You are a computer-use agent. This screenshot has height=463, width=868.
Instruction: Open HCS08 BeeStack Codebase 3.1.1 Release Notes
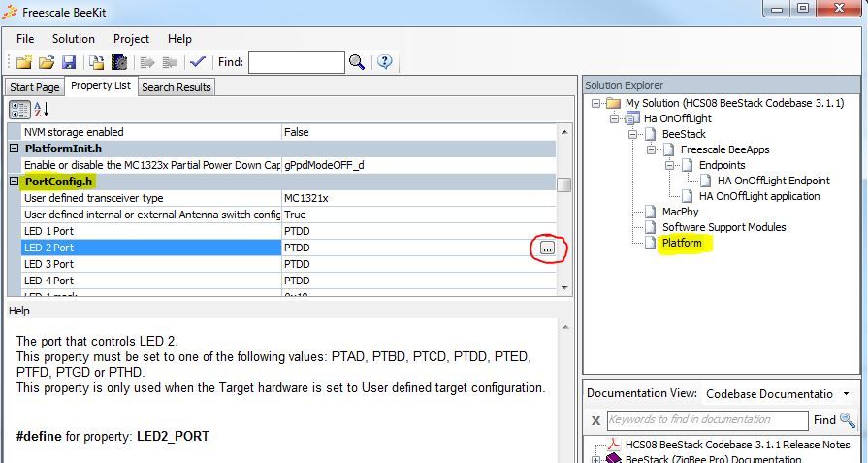[x=737, y=445]
